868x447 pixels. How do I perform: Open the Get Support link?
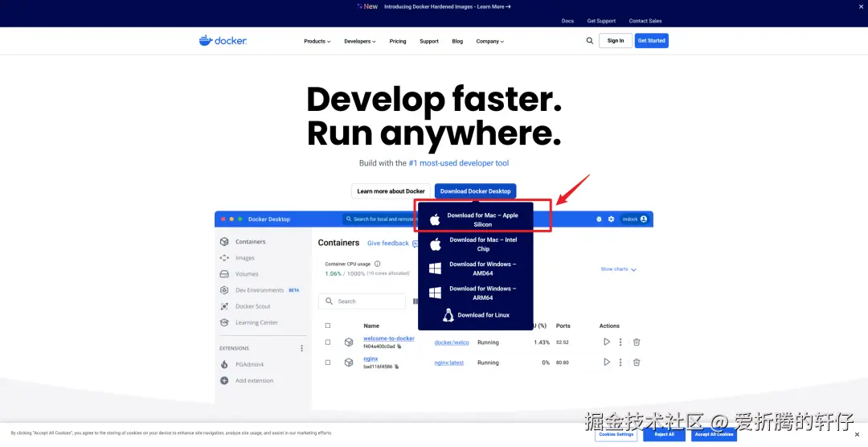point(601,21)
